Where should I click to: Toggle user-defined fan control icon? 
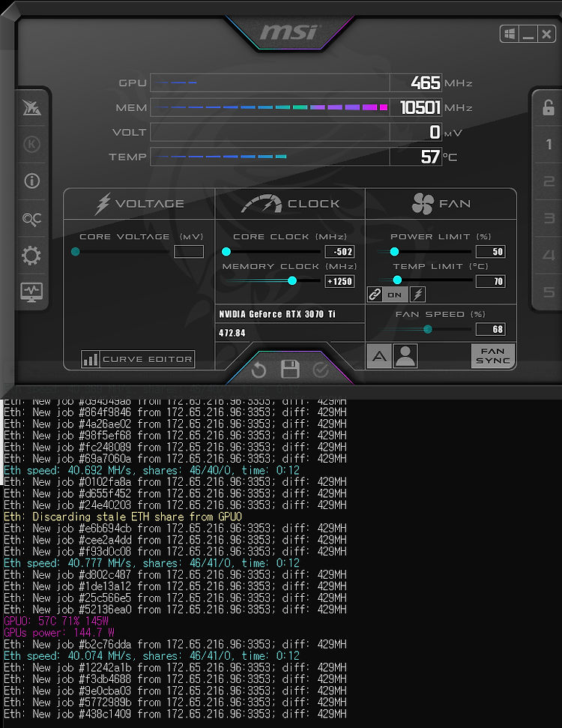(x=405, y=356)
